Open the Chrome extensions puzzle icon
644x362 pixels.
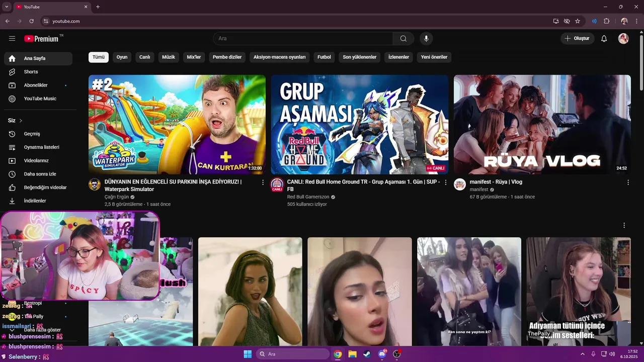606,21
